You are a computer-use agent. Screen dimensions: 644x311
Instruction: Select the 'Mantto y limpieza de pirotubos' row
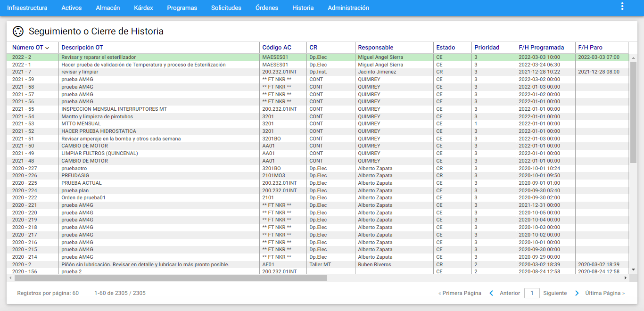(x=318, y=116)
